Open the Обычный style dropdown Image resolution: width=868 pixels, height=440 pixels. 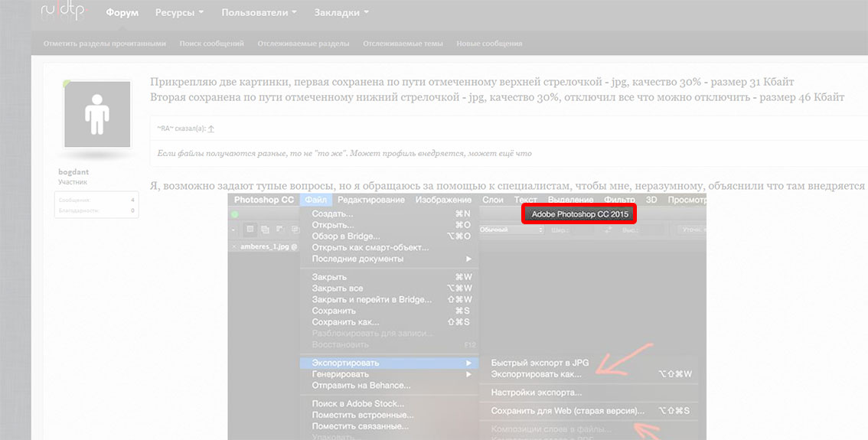coord(511,230)
